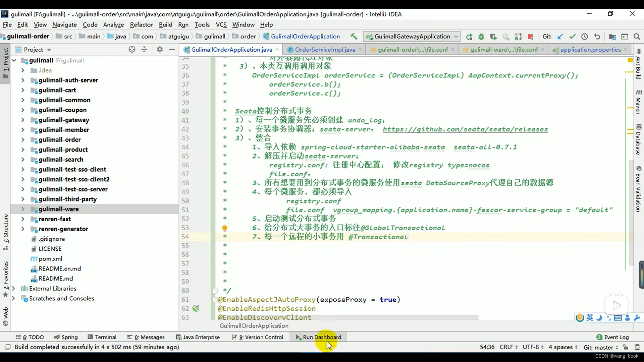The width and height of the screenshot is (644, 362).
Task: Expand External Libraries node
Action: (x=13, y=289)
